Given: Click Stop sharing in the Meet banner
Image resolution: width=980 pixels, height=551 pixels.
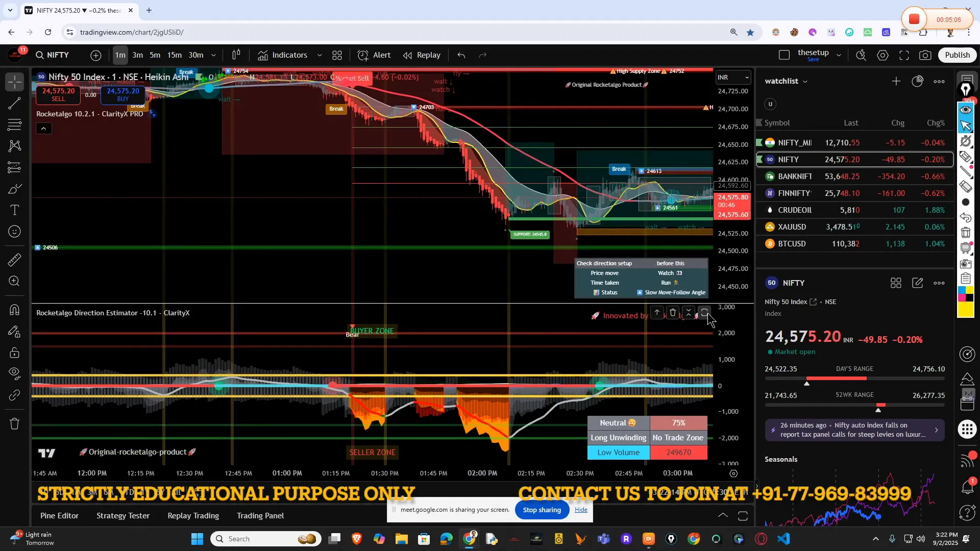Looking at the screenshot, I should point(542,510).
